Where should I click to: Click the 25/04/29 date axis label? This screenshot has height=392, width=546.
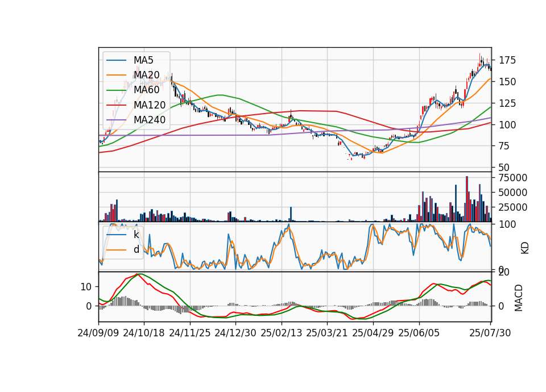tap(373, 333)
